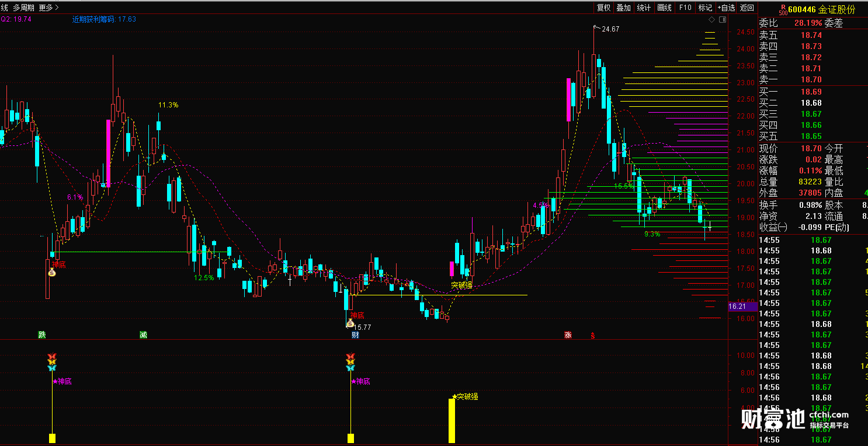This screenshot has width=868, height=446.
Task: Select the 卖四 price 18.73
Action: click(x=811, y=47)
